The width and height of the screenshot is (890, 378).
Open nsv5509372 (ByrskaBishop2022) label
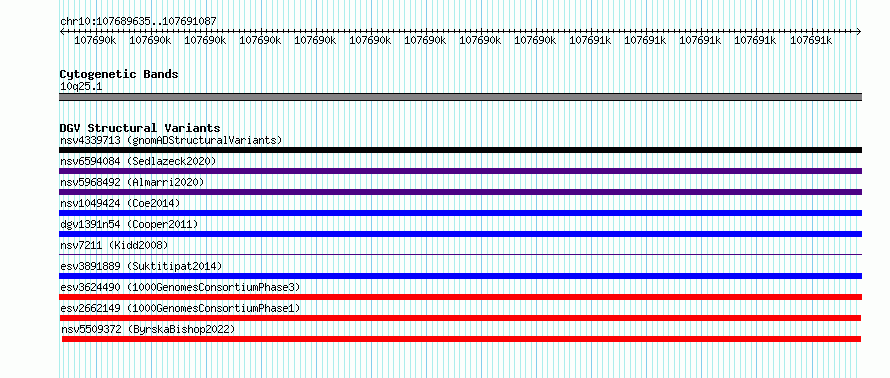[148, 329]
